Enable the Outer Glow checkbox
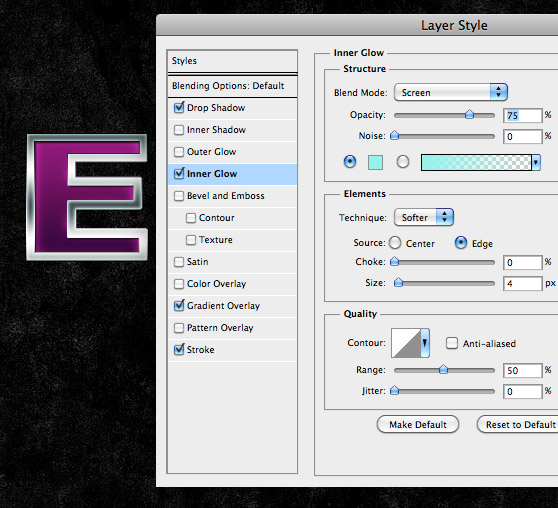 [179, 152]
